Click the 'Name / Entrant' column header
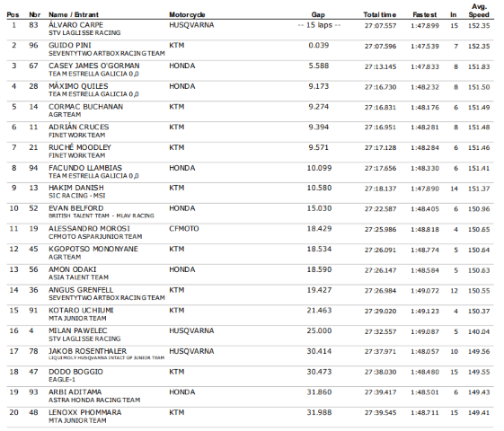The image size is (504, 431). point(74,14)
